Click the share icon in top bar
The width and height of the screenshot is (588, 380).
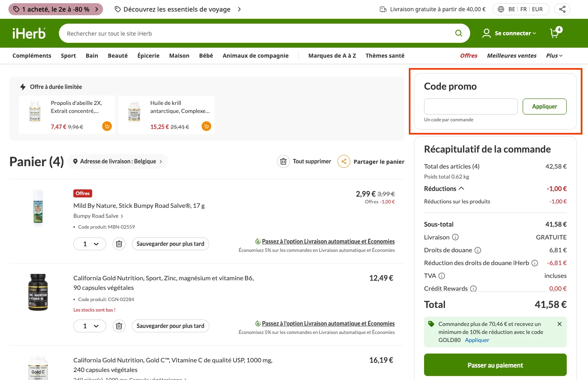562,9
